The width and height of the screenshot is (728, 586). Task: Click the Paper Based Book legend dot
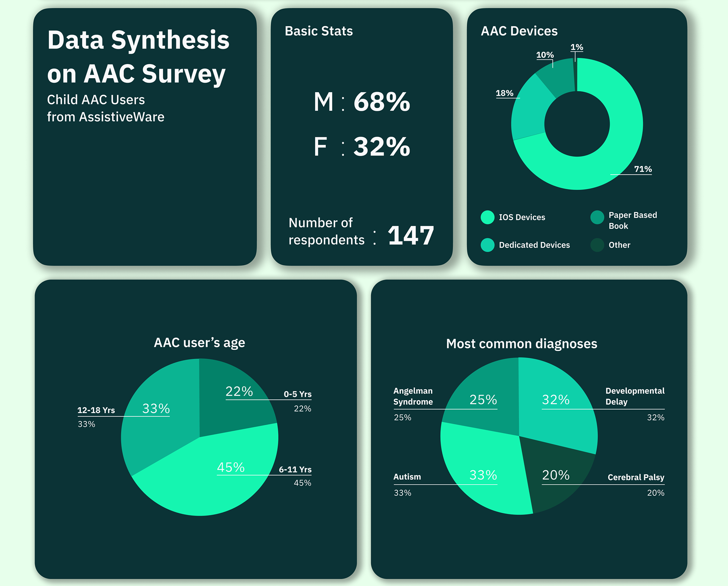[x=597, y=217]
